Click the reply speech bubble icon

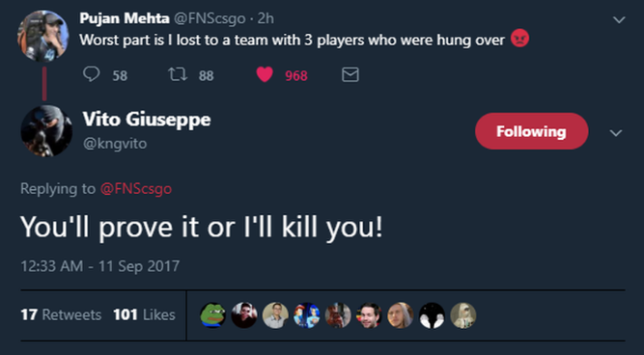pyautogui.click(x=92, y=74)
